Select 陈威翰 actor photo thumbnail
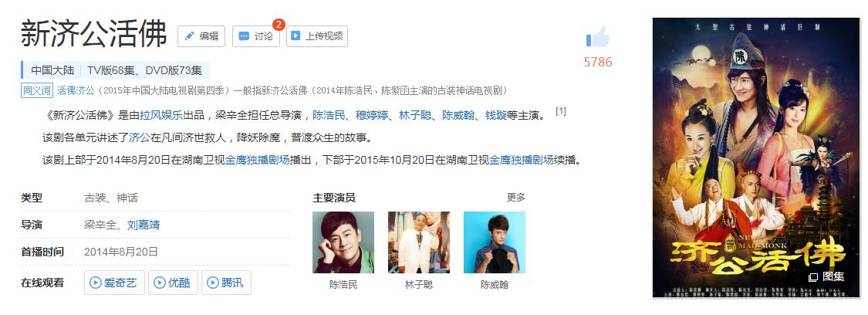 coord(495,242)
